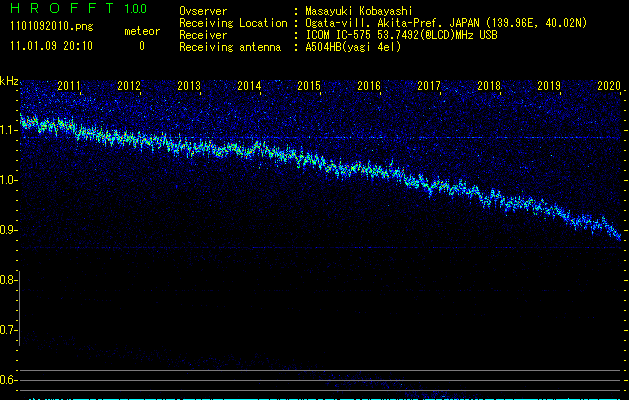Click the Receiver field label
The image size is (629, 400).
[203, 35]
